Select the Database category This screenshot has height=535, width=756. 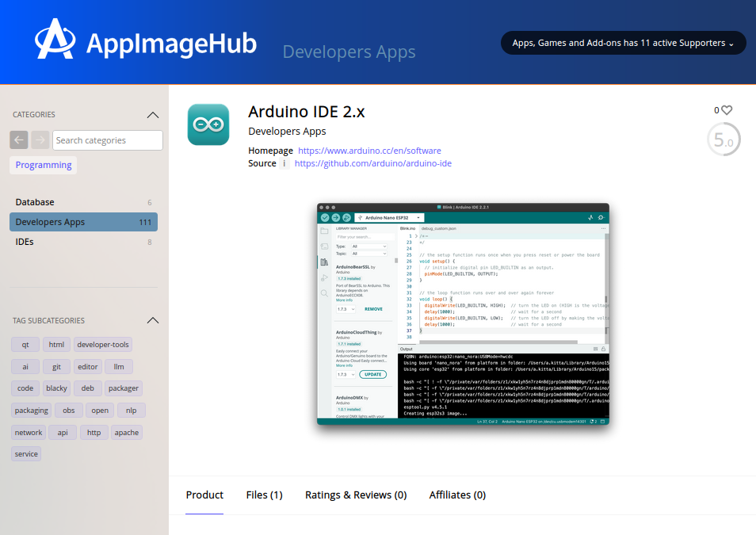[83, 202]
